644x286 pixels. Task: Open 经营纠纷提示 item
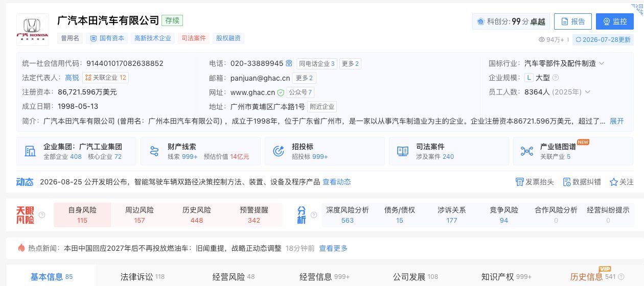(x=608, y=215)
